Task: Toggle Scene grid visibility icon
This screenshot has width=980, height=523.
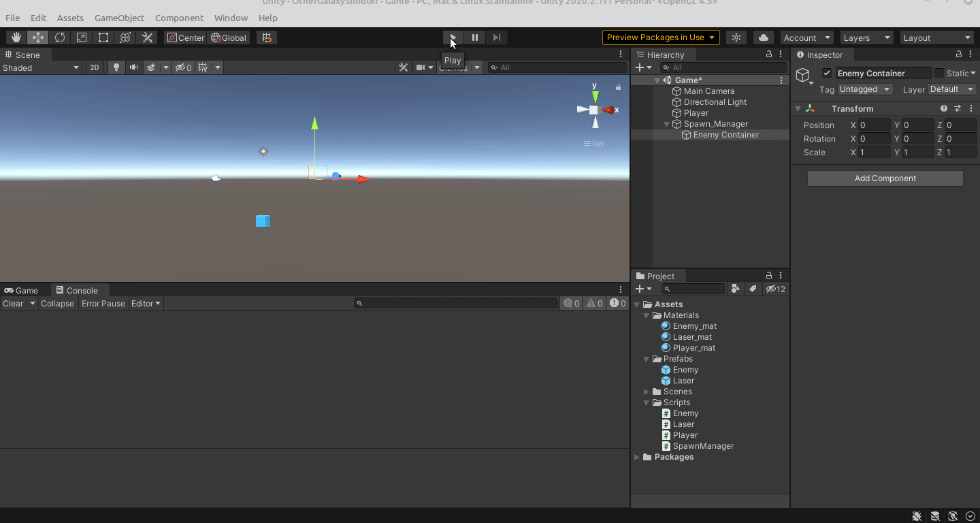Action: (x=202, y=67)
